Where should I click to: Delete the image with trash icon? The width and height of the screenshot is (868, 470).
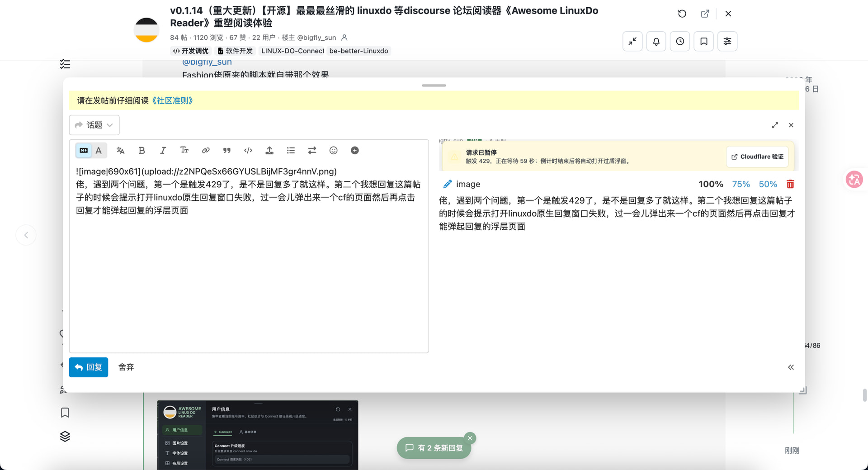point(790,184)
